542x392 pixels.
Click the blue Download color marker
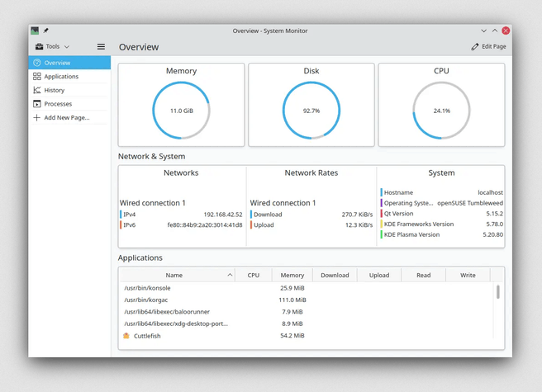251,215
